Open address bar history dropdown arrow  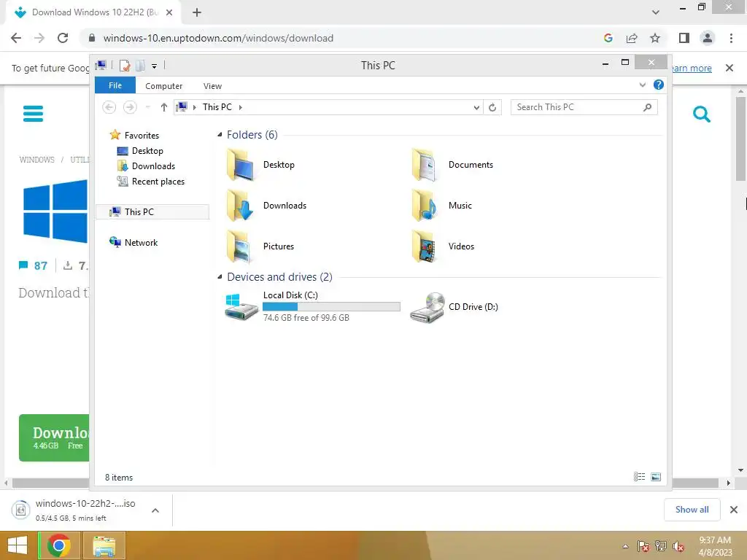[476, 108]
